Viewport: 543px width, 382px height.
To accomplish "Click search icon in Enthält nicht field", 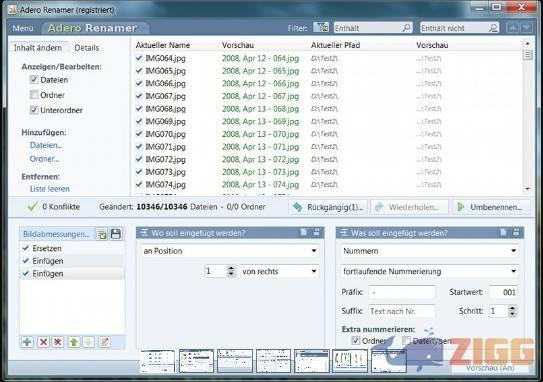I will [x=493, y=28].
